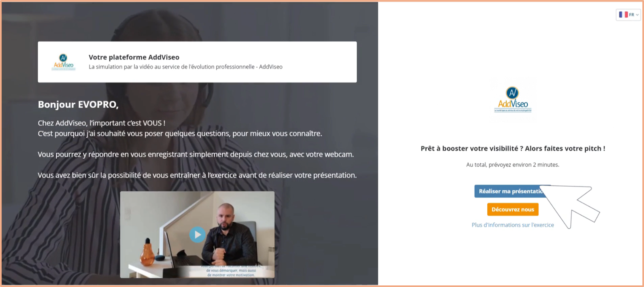
Task: Click the French flag icon
Action: click(x=623, y=15)
